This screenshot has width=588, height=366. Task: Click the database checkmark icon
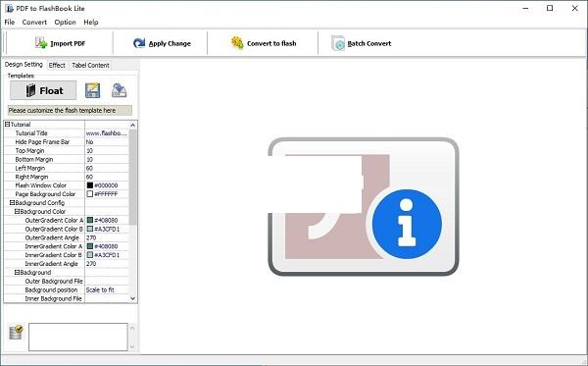(x=16, y=332)
